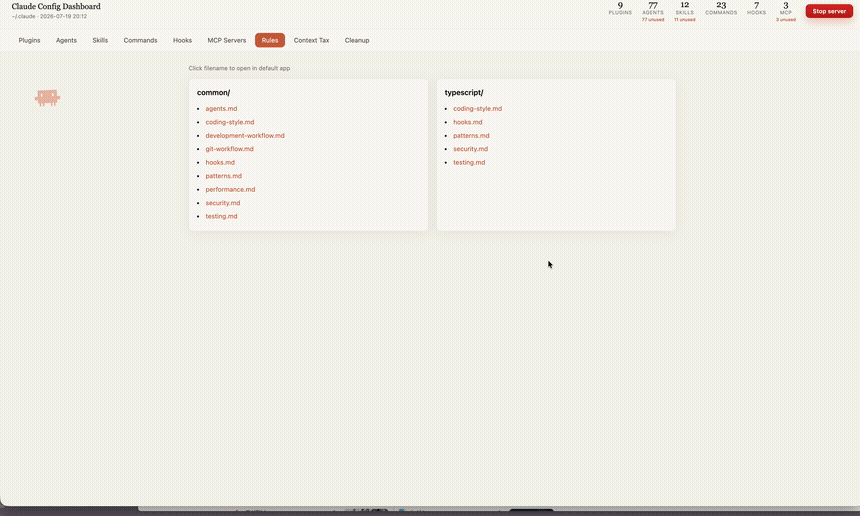The width and height of the screenshot is (860, 516).
Task: Click the 3 MCP counter
Action: tap(785, 11)
